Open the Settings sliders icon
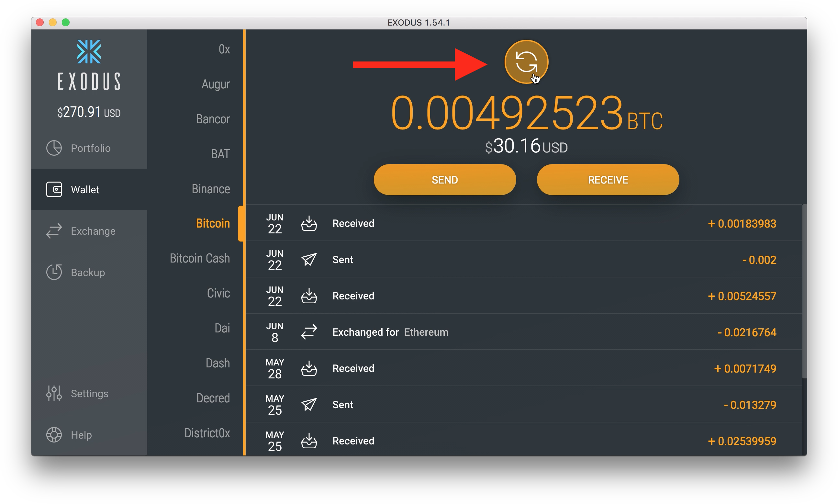Screen dimensions: 838x504 pyautogui.click(x=54, y=393)
